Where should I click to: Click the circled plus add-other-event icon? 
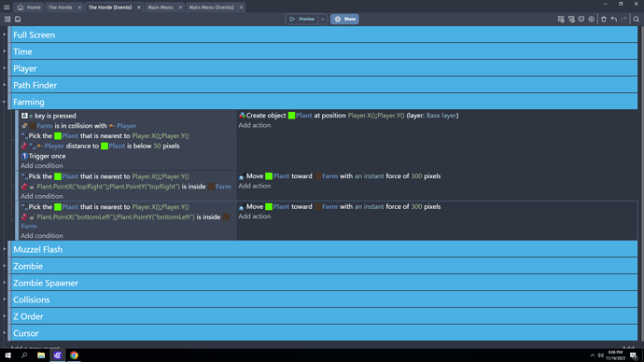coord(592,19)
